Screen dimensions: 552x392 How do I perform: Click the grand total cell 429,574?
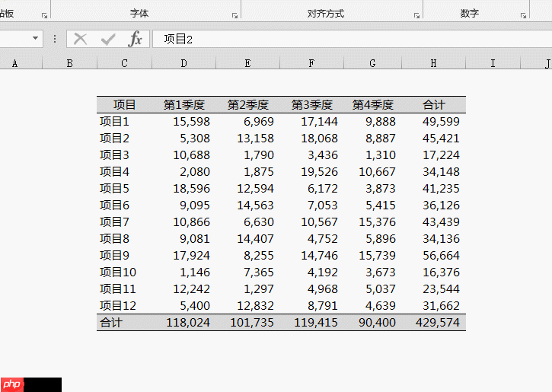[x=434, y=322]
